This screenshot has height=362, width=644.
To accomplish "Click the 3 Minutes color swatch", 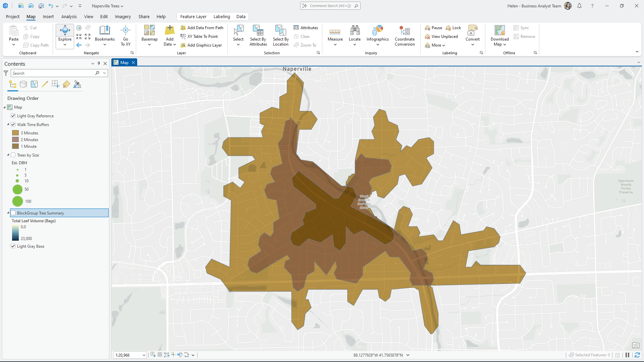I will pyautogui.click(x=15, y=133).
